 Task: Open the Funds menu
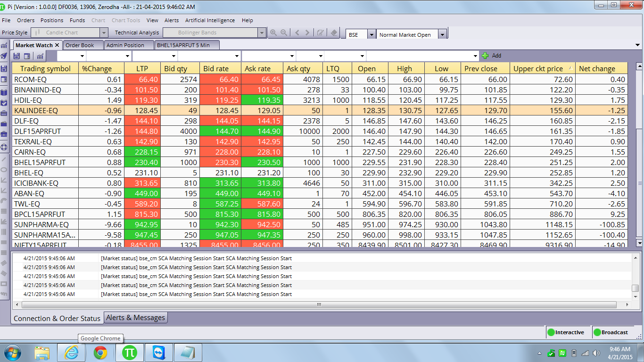[x=77, y=20]
